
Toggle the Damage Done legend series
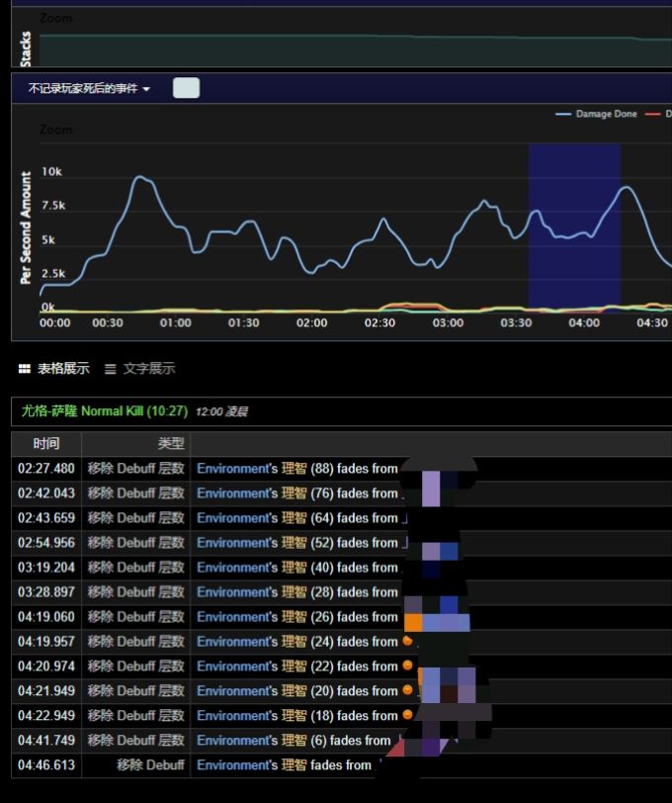(x=597, y=115)
